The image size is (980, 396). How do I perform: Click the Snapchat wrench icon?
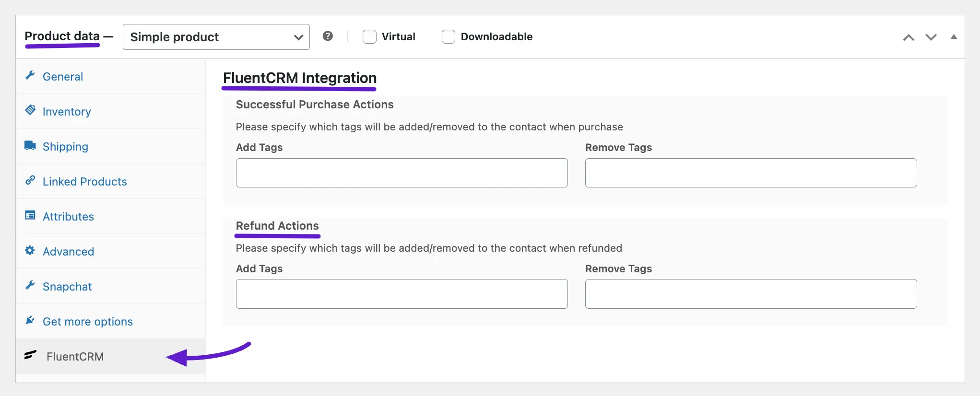(30, 285)
